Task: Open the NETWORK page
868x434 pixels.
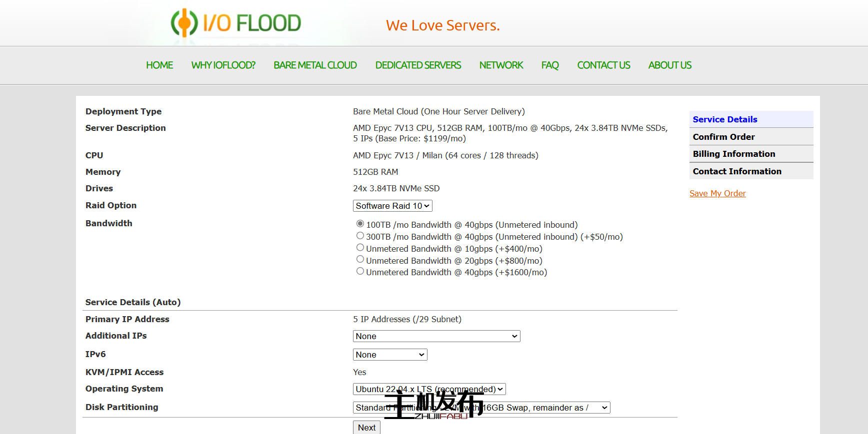Action: point(501,65)
